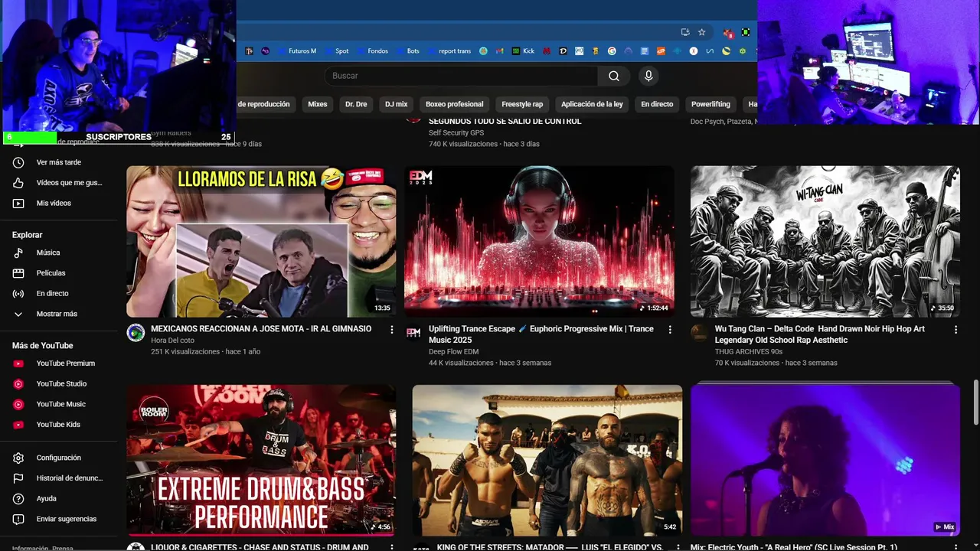This screenshot has width=980, height=551.
Task: Click the Buscar search field
Action: (462, 76)
